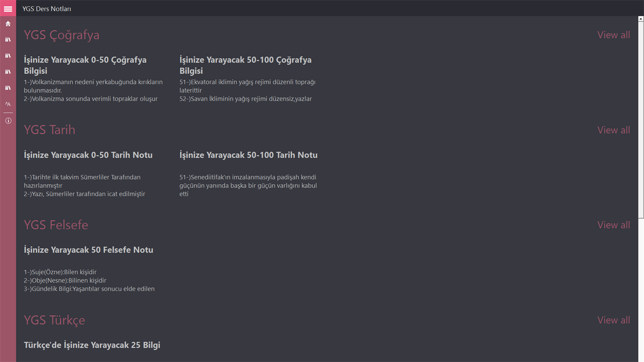Open the YGS Coğrafya section heading

pos(62,35)
